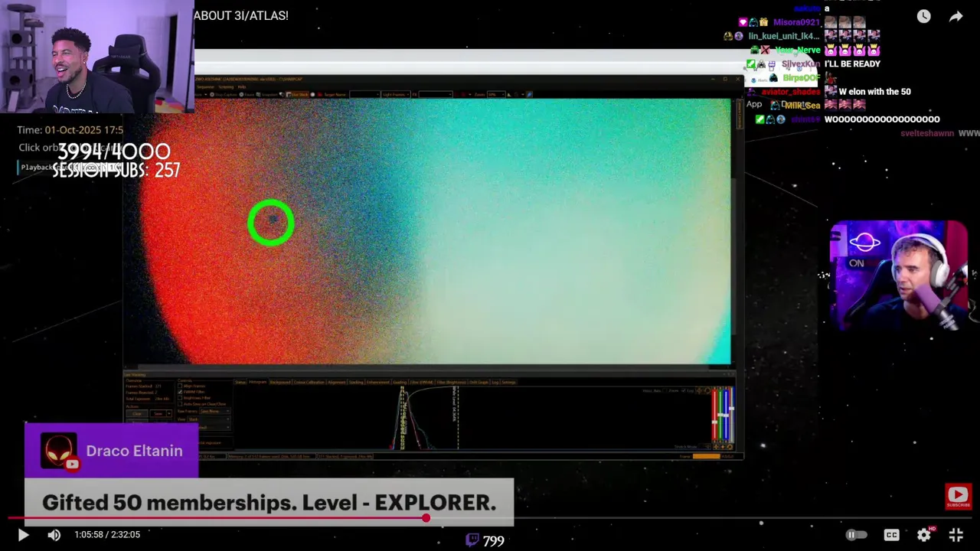Image resolution: width=980 pixels, height=551 pixels.
Task: Click the Save button in Actions
Action: 158,413
